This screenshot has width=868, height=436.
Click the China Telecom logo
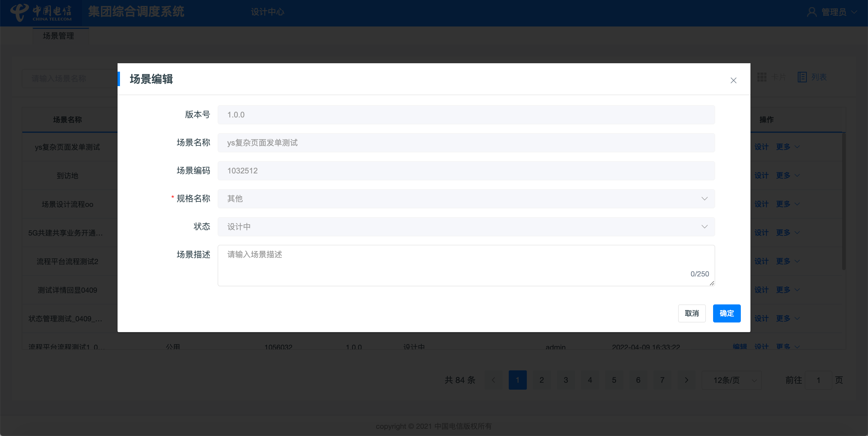pos(41,12)
